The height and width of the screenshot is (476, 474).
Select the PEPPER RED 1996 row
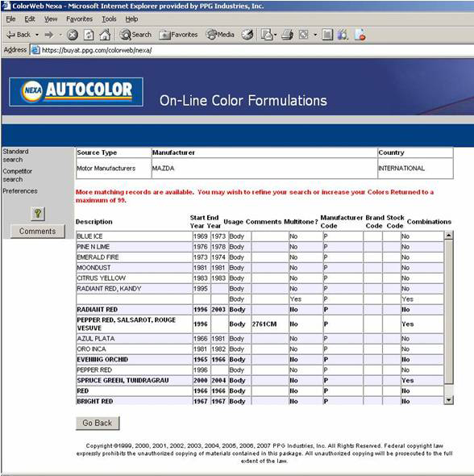pos(260,370)
